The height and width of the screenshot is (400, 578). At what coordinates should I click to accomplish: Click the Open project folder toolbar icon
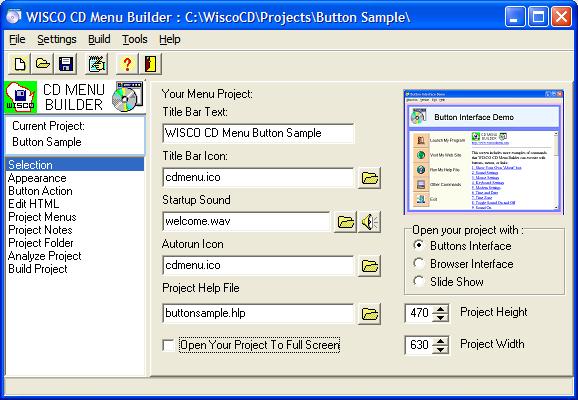pos(43,64)
